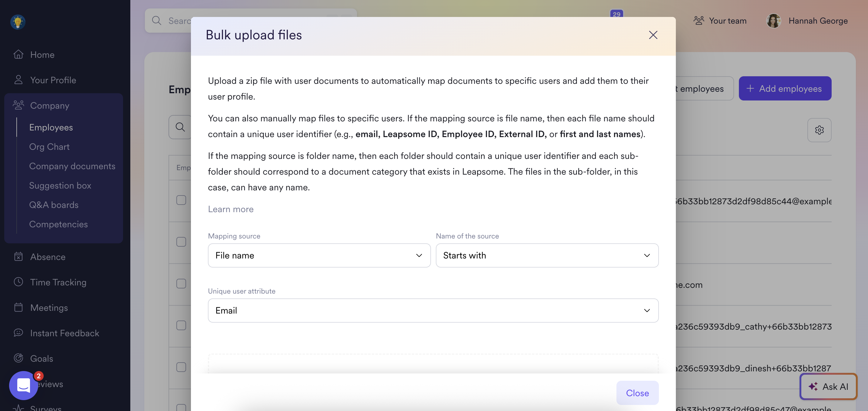Viewport: 868px width, 411px height.
Task: Open Company documents menu item
Action: click(72, 166)
